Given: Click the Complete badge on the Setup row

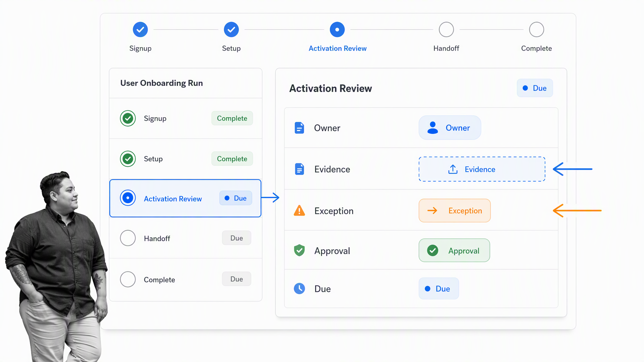Looking at the screenshot, I should [x=232, y=159].
